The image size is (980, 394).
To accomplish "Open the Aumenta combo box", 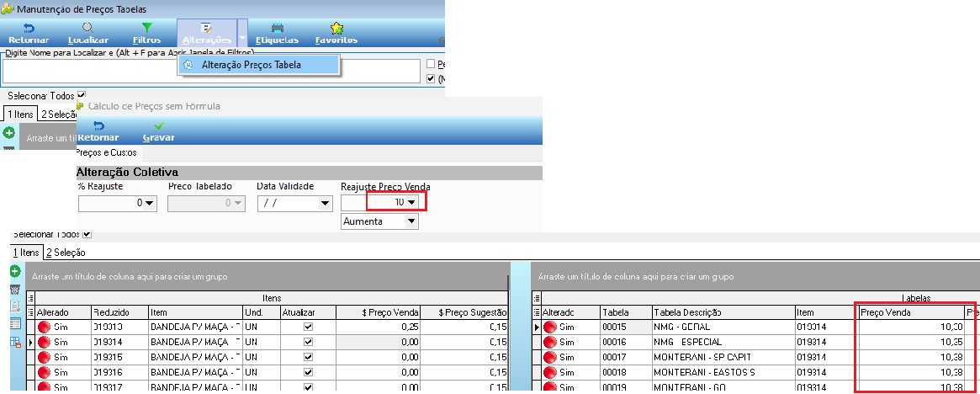I will 380,221.
